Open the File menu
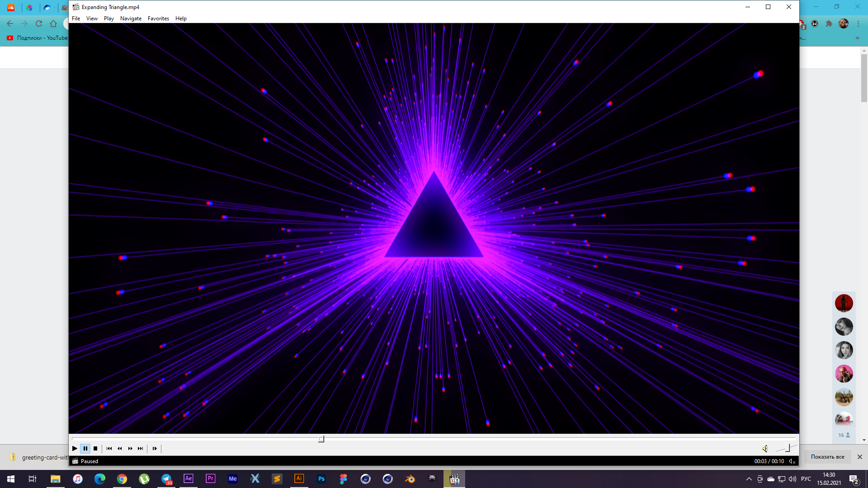This screenshot has height=488, width=868. pos(76,19)
